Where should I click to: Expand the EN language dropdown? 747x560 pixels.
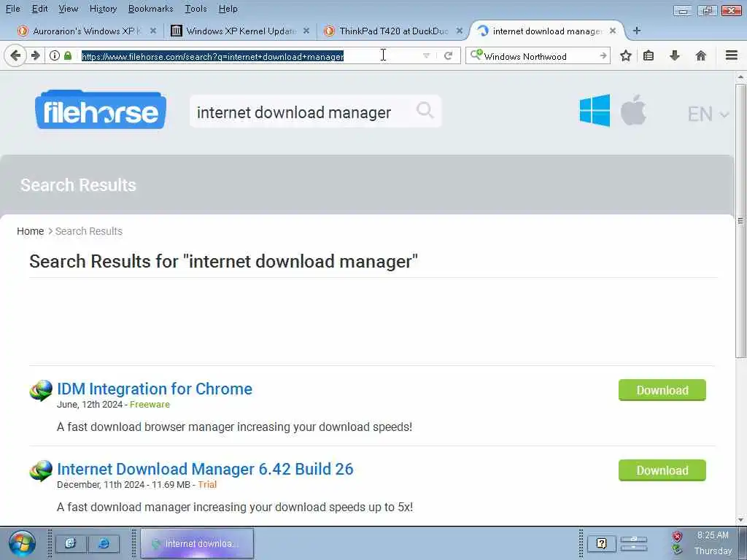point(708,114)
